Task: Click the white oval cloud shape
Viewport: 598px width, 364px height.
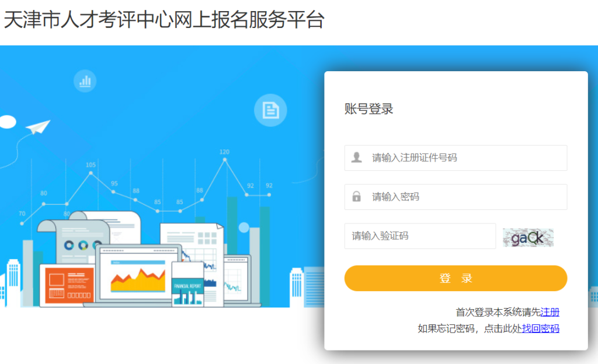Action: point(8,122)
